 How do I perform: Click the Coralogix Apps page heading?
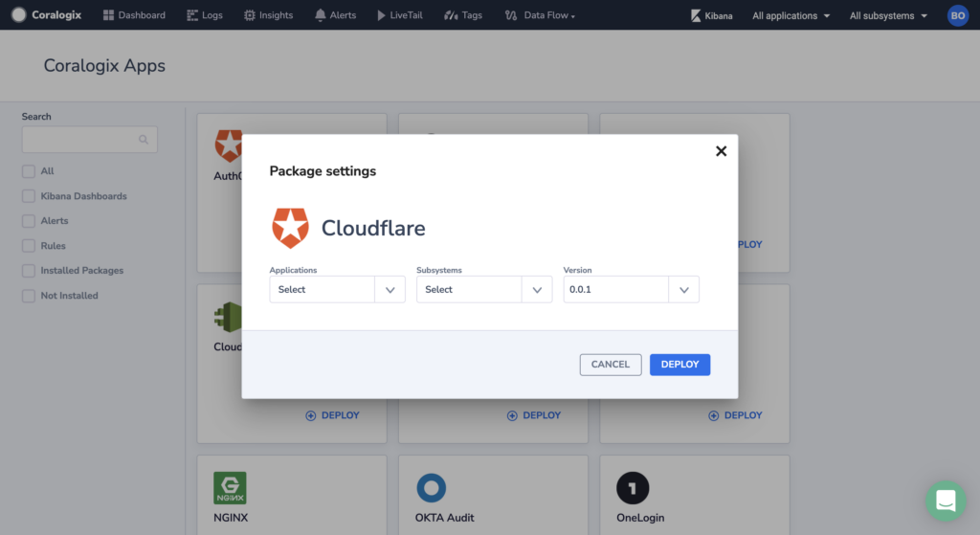pos(104,66)
